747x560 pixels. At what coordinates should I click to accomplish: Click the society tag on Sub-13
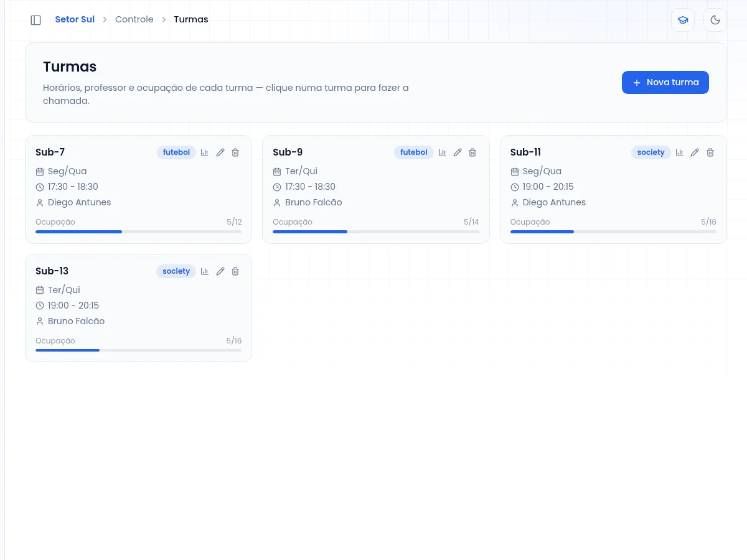(176, 271)
